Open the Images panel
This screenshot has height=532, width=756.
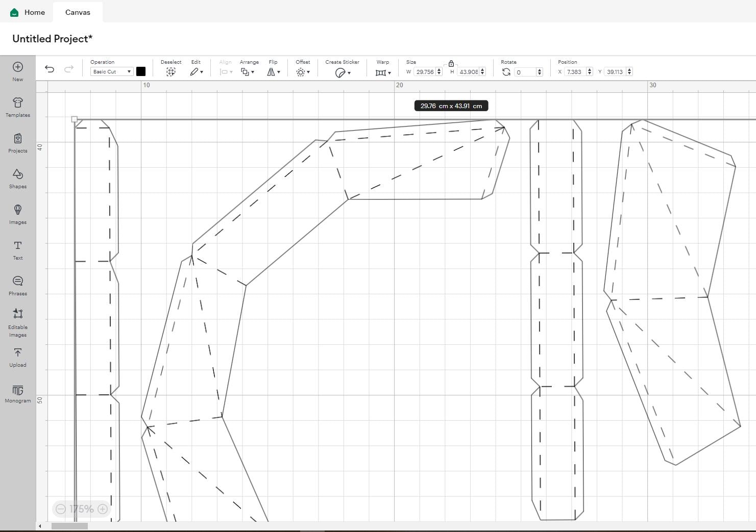coord(18,214)
